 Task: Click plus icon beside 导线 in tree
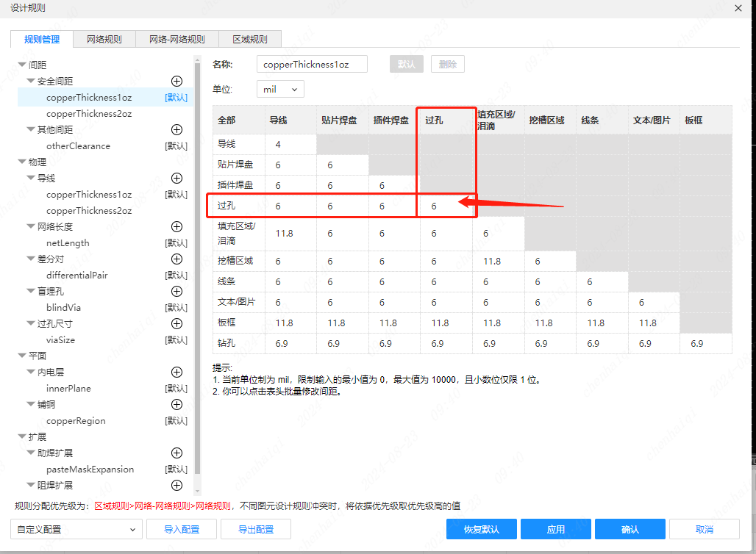(176, 178)
